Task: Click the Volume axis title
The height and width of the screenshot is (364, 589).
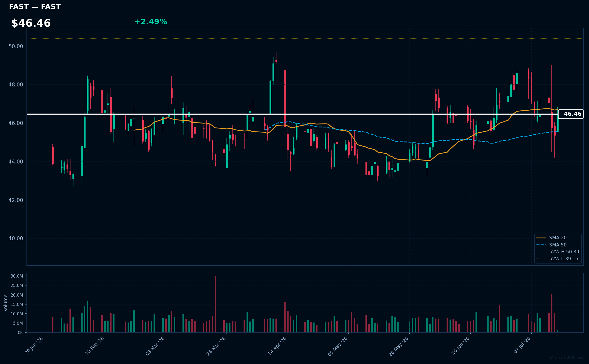Action: click(x=6, y=303)
